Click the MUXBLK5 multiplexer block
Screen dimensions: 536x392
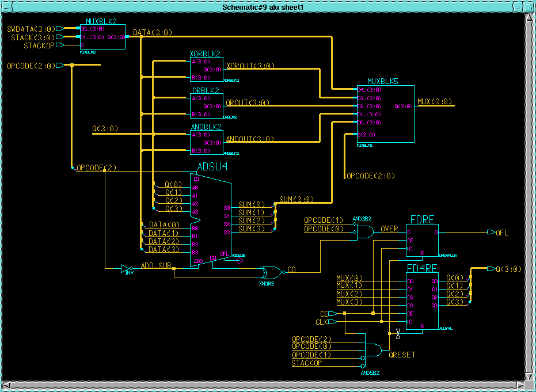[x=385, y=113]
